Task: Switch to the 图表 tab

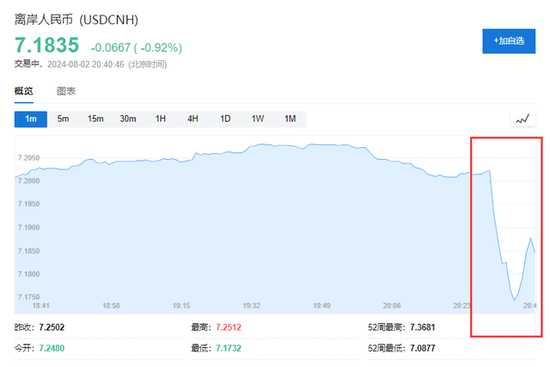Action: (x=66, y=91)
